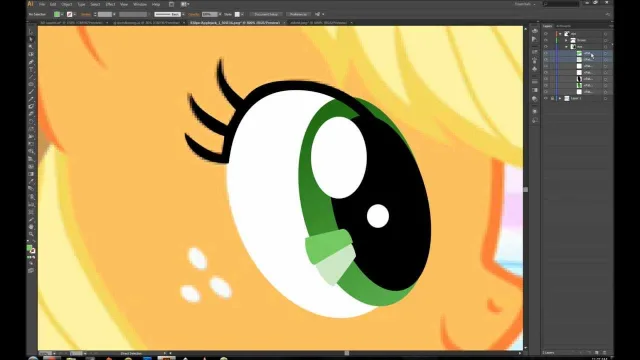Click the Preferences button
The image size is (640, 360).
click(x=298, y=14)
